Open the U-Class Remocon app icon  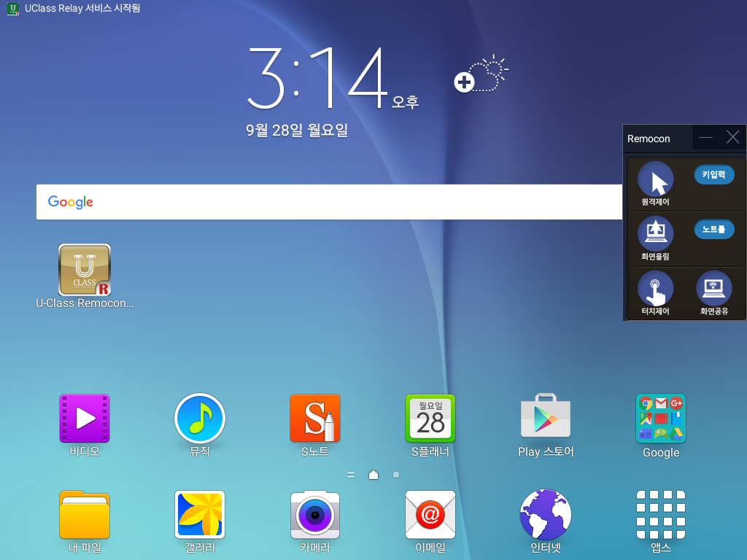[x=85, y=270]
